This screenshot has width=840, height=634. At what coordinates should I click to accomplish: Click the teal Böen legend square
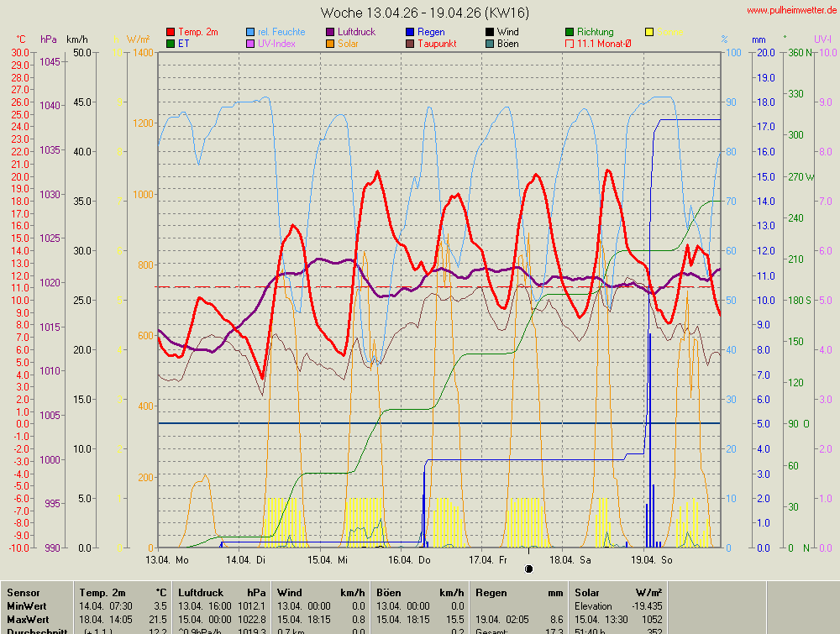491,44
